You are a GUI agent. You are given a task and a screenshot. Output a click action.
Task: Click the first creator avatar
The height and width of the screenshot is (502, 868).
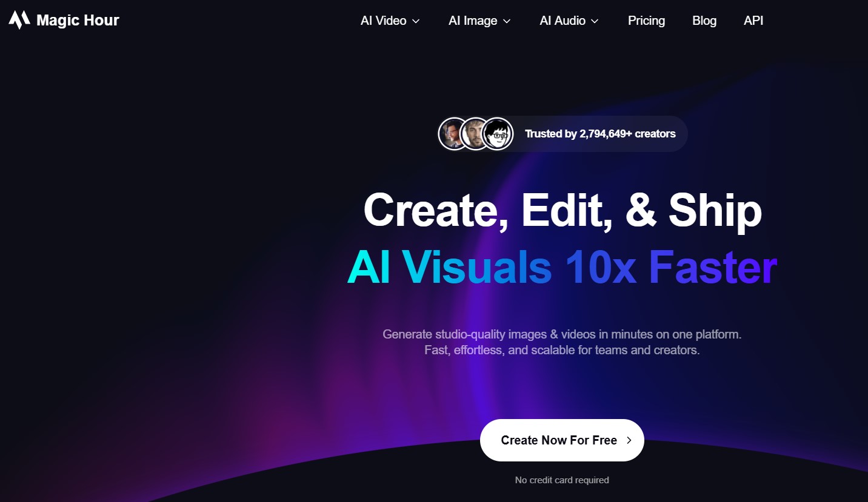(453, 134)
